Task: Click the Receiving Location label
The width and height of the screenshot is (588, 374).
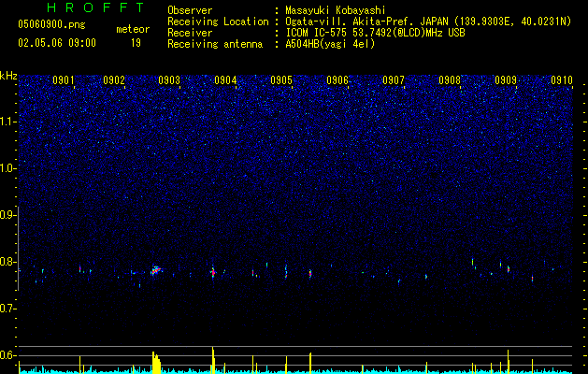Action: click(x=218, y=22)
